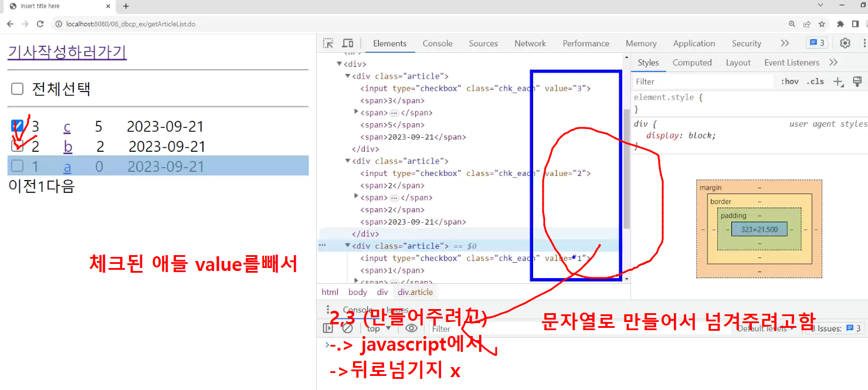868x390 pixels.
Task: Expand the collapsed span under value 3
Action: point(356,111)
